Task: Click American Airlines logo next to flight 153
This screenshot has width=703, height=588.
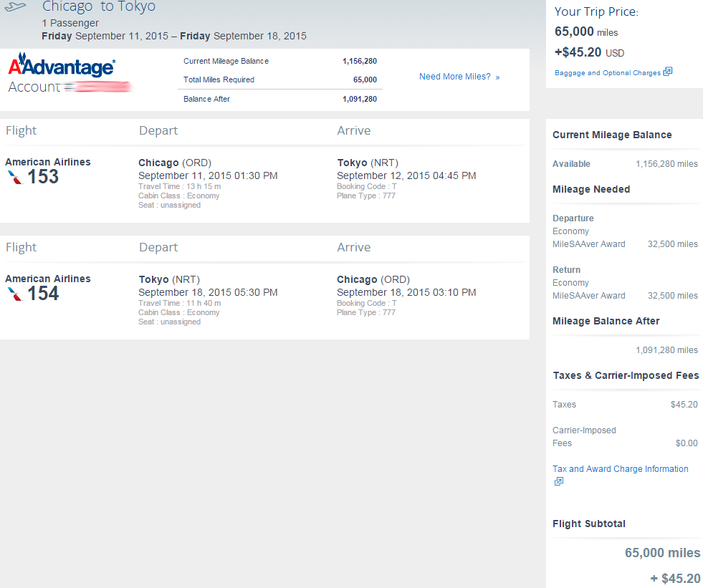Action: (x=15, y=178)
